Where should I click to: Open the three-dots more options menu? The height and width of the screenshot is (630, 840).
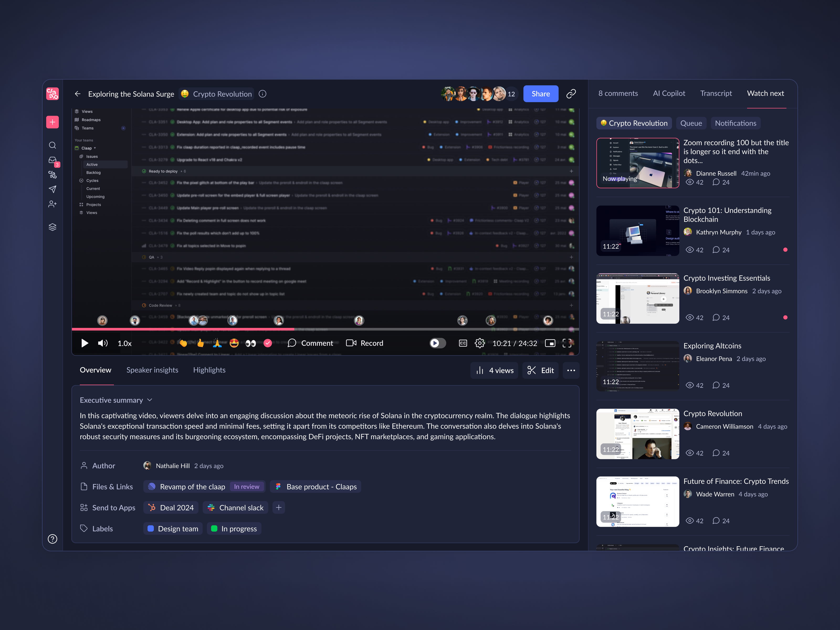[571, 370]
